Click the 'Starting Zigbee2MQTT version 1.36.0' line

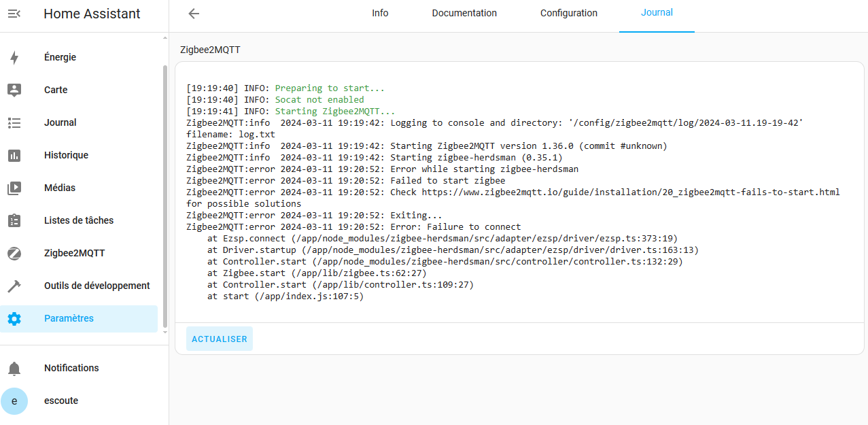point(427,146)
